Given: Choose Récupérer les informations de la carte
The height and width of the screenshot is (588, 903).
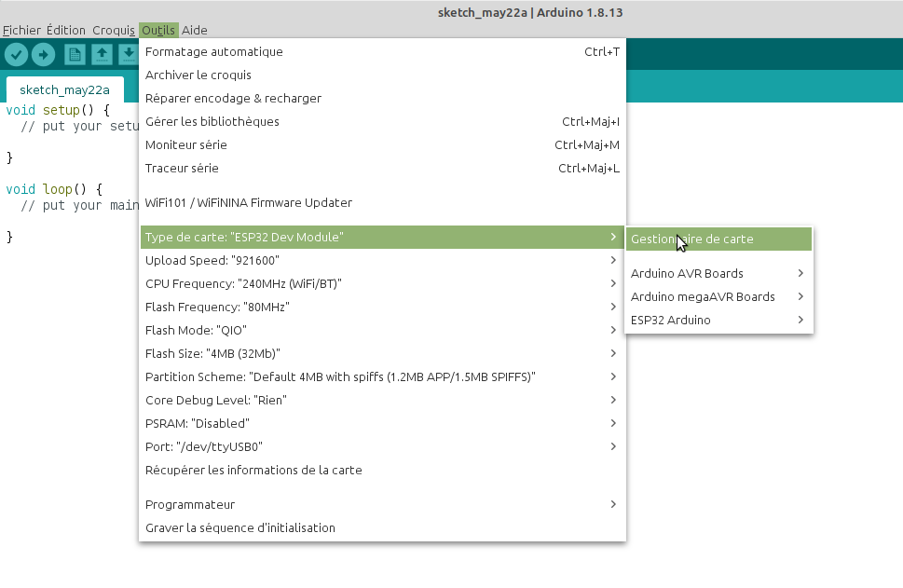Looking at the screenshot, I should [x=382, y=471].
